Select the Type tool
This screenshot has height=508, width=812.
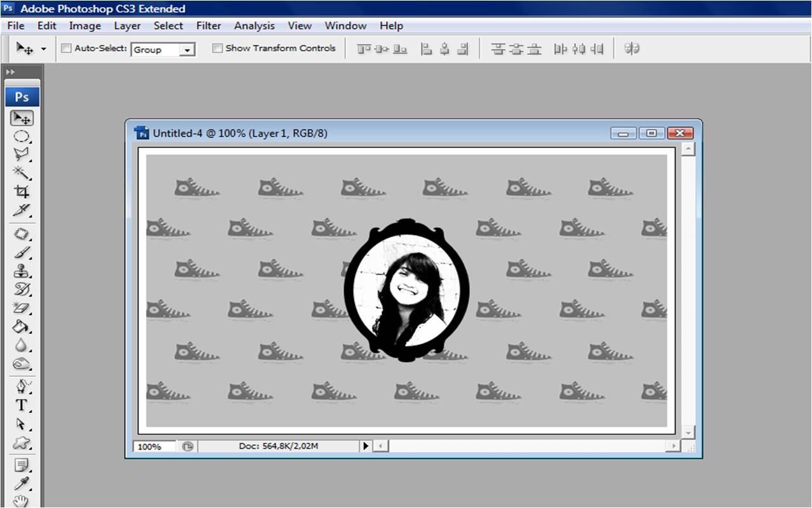pos(22,405)
